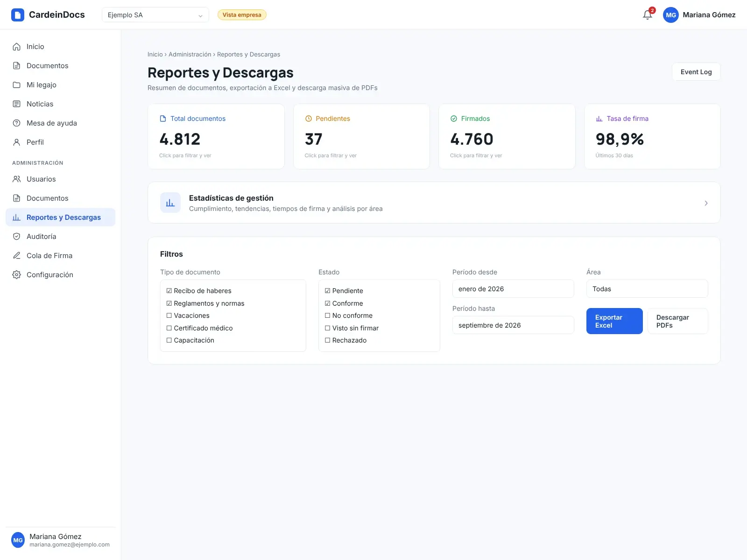Click the Total documentos file icon

(163, 119)
